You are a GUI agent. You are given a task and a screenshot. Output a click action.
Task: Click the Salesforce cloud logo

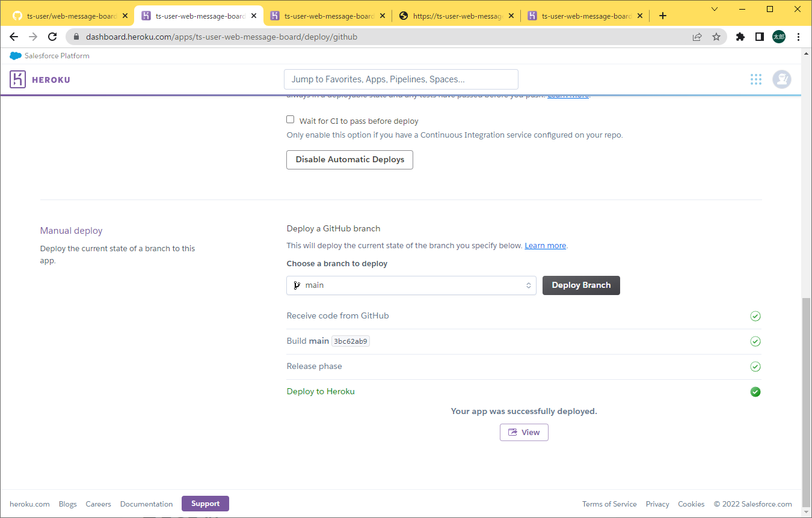[16, 56]
